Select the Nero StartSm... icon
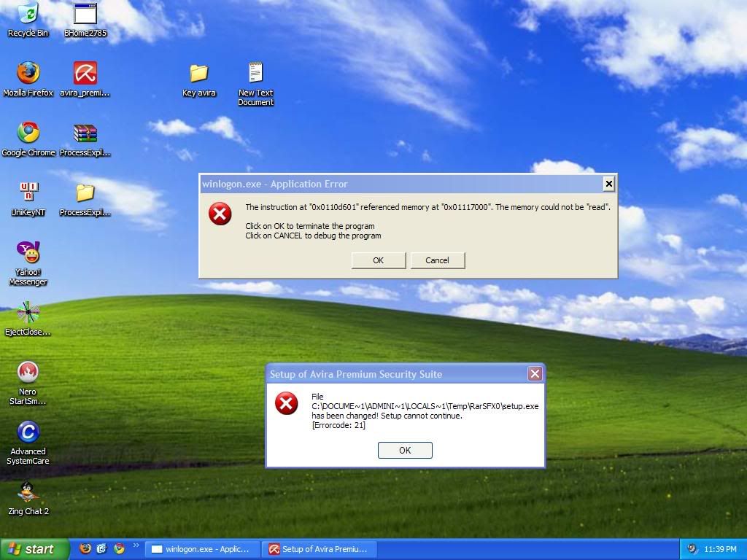Image resolution: width=747 pixels, height=560 pixels. tap(28, 383)
